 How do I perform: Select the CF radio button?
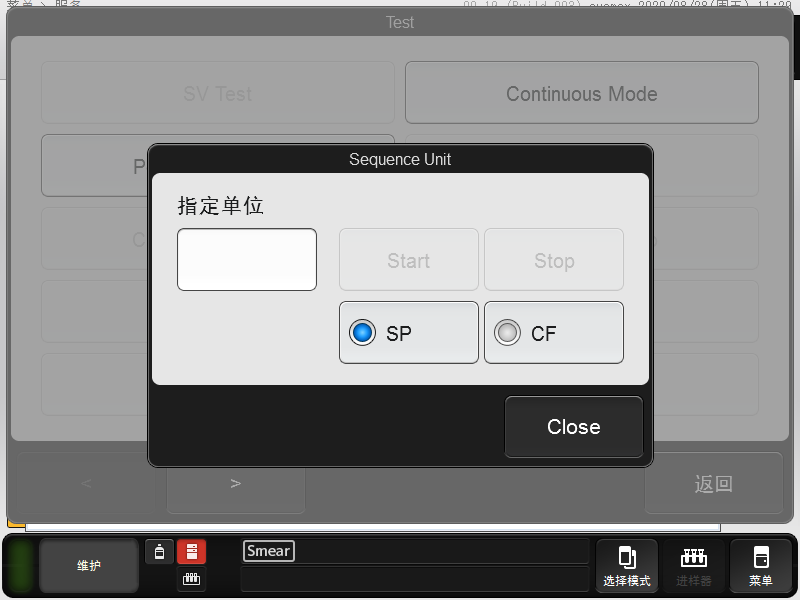point(554,333)
